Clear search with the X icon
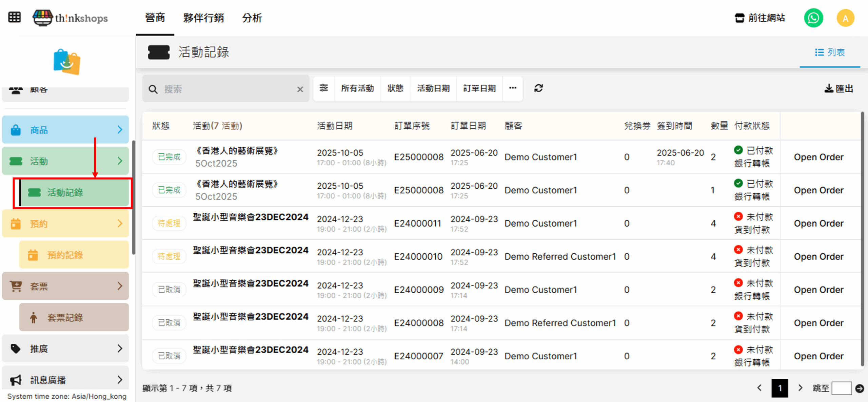Viewport: 868px width, 402px height. coord(300,89)
